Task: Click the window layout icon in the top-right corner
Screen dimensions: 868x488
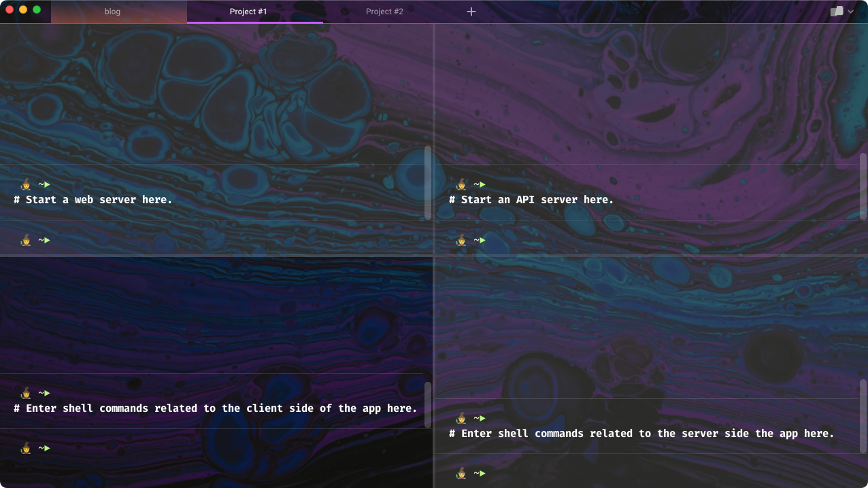Action: 836,12
